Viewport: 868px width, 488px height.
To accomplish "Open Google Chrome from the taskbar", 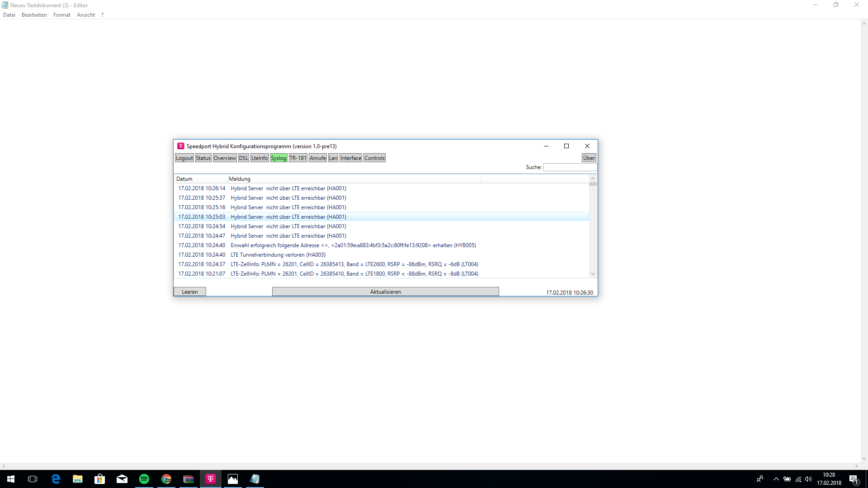I will pyautogui.click(x=166, y=479).
